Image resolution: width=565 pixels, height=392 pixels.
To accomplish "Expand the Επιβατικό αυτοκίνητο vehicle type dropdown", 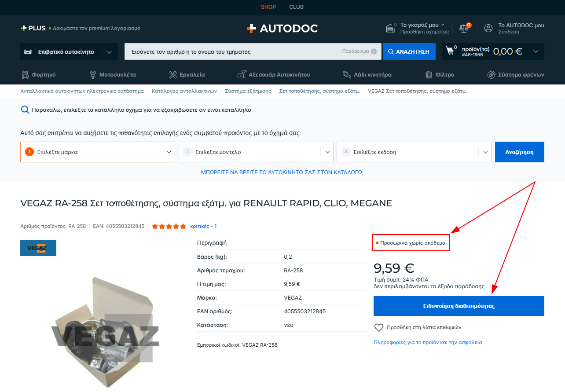I will point(109,52).
